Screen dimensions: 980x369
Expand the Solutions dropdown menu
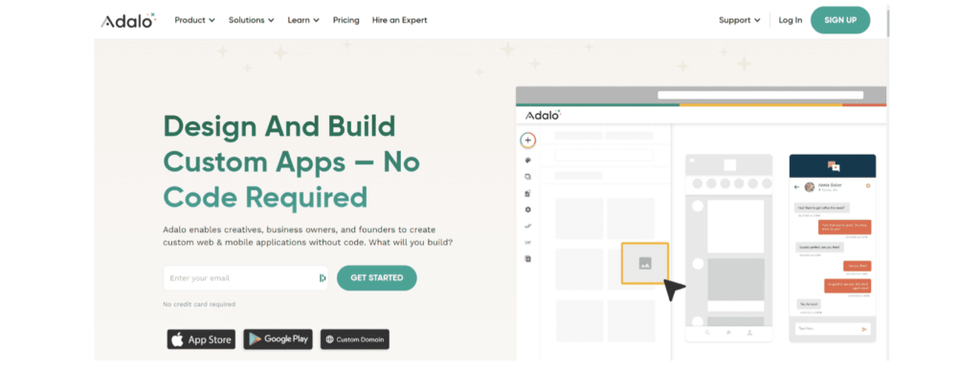[252, 20]
